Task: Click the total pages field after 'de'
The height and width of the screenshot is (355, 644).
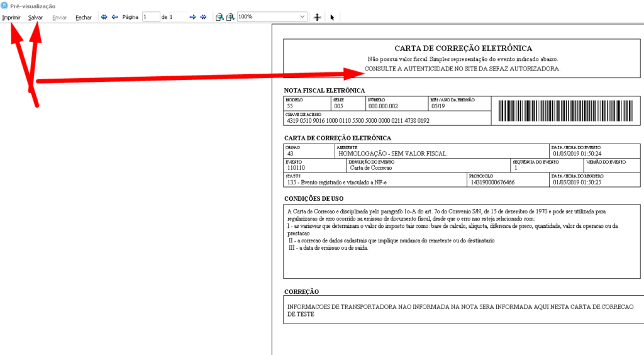Action: (x=178, y=17)
